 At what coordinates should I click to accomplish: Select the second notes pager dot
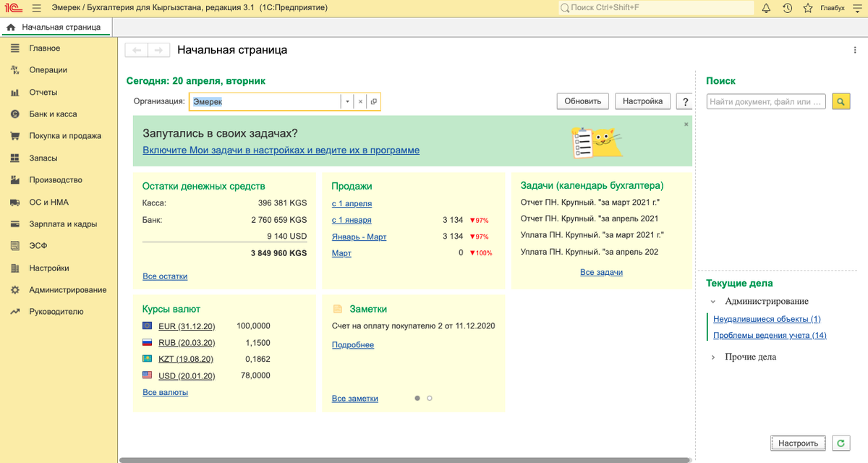(430, 398)
